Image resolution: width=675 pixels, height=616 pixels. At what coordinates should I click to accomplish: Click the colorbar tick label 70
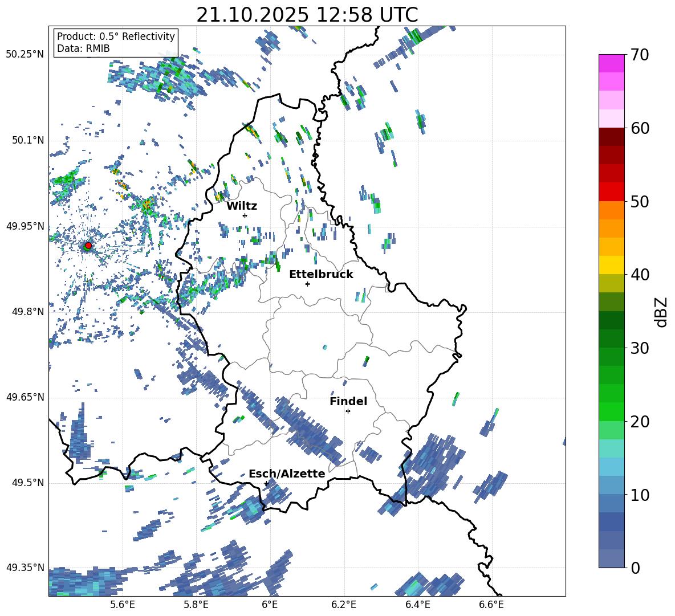(x=640, y=55)
